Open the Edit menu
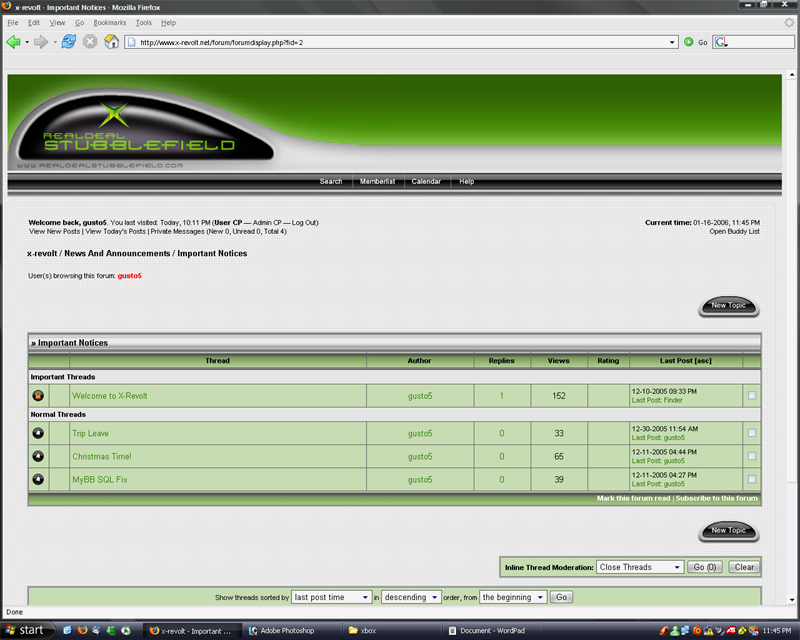The image size is (800, 640). coord(34,22)
